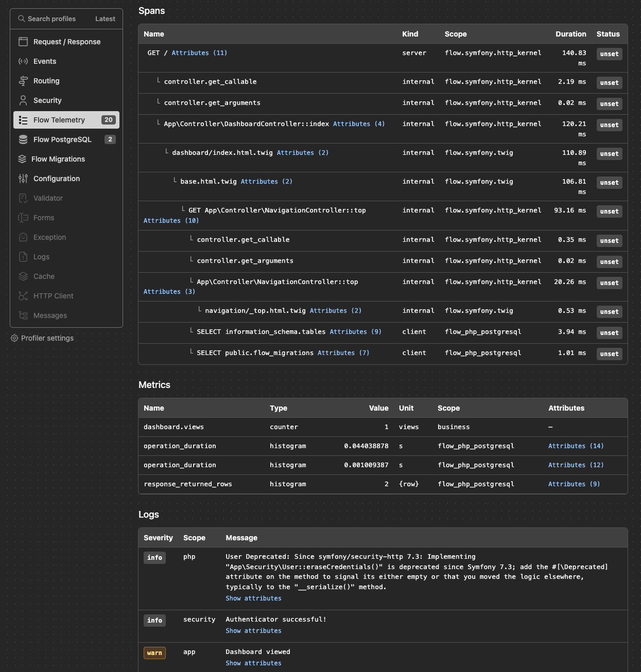Click the Exception icon in the sidebar
Image resolution: width=641 pixels, height=672 pixels.
click(23, 237)
